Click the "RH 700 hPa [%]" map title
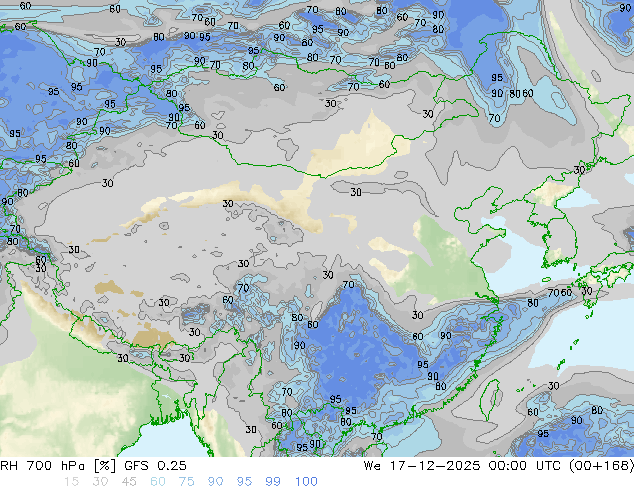Viewport: 634px width, 490px height. point(58,466)
